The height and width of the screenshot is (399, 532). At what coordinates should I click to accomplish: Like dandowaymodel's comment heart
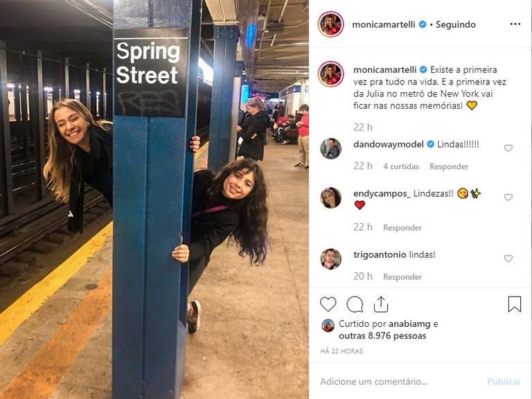tap(508, 148)
